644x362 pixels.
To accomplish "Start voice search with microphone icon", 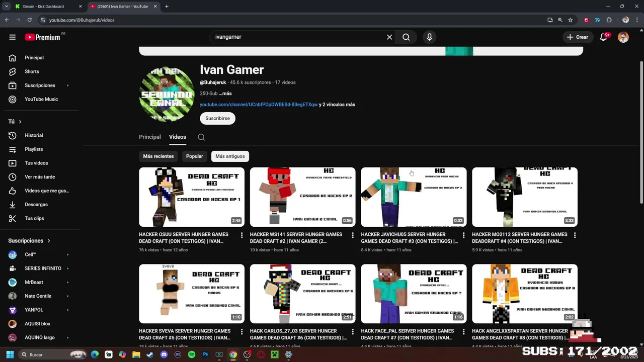I will click(x=429, y=37).
